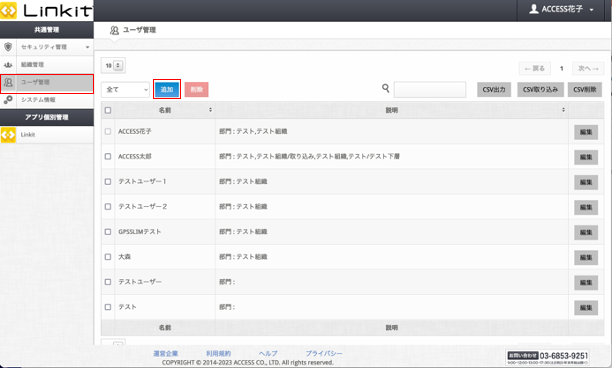Image resolution: width=612 pixels, height=368 pixels.
Task: Tick the checkbox for テストユーザー1
Action: coord(108,181)
